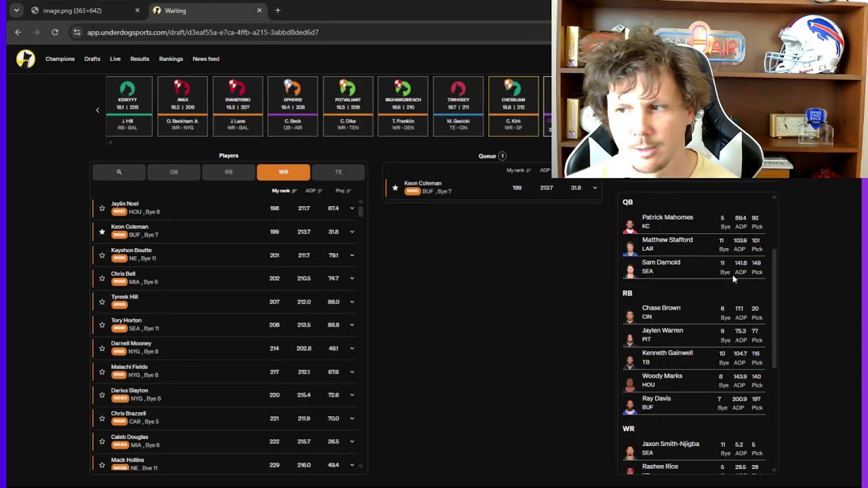
Task: Open the browser tab search dropdown
Action: click(x=16, y=10)
